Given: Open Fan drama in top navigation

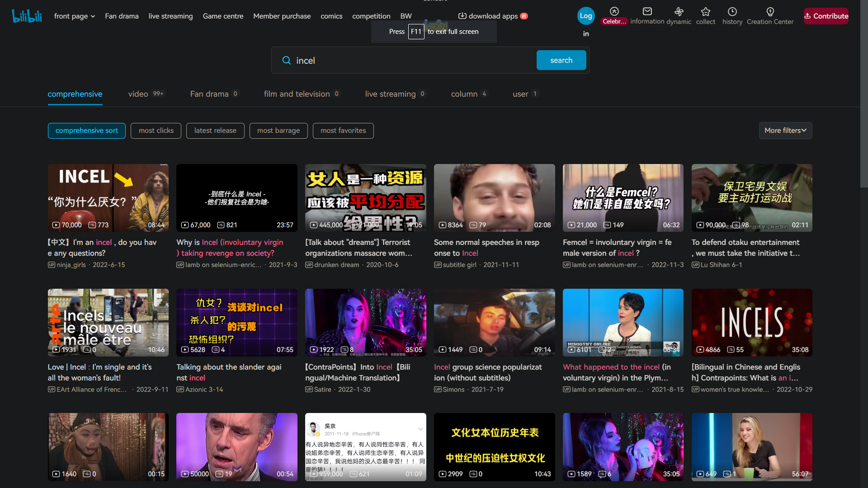Looking at the screenshot, I should click(122, 16).
